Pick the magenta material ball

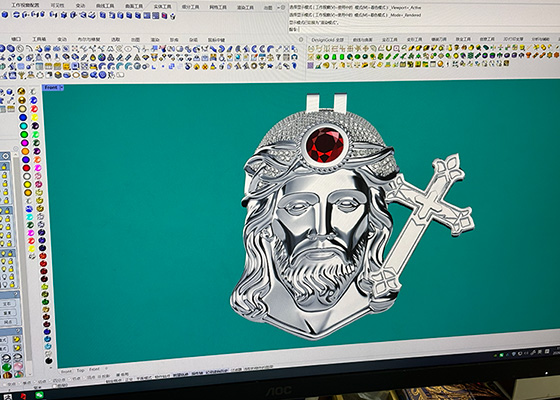click(x=25, y=143)
